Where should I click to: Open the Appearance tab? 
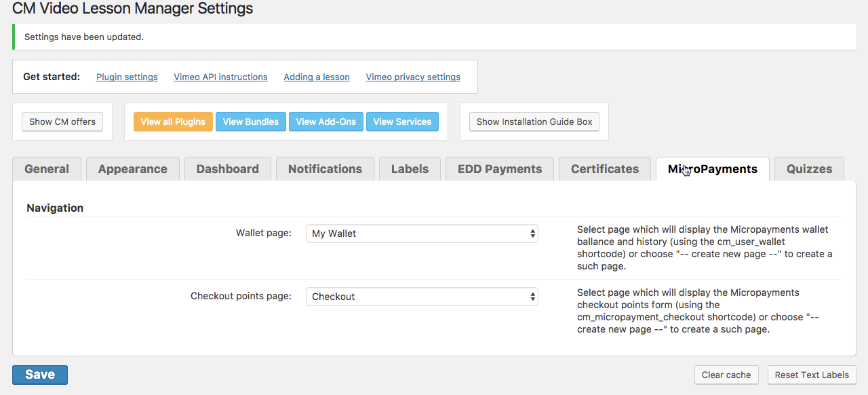pyautogui.click(x=133, y=169)
